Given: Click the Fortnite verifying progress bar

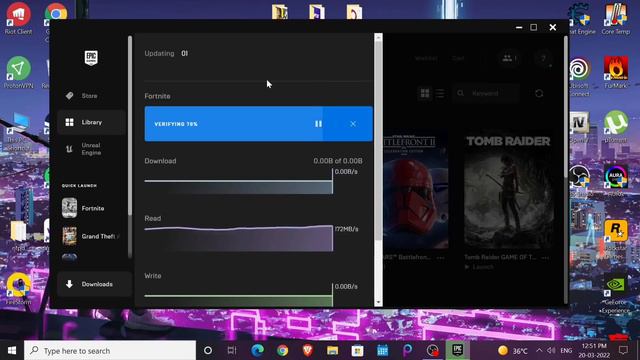Looking at the screenshot, I should (x=258, y=124).
